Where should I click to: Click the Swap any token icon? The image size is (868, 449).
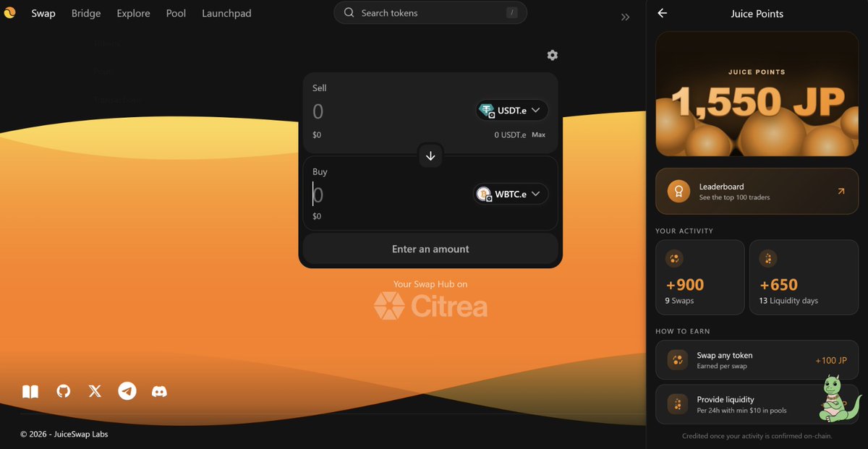tap(678, 360)
